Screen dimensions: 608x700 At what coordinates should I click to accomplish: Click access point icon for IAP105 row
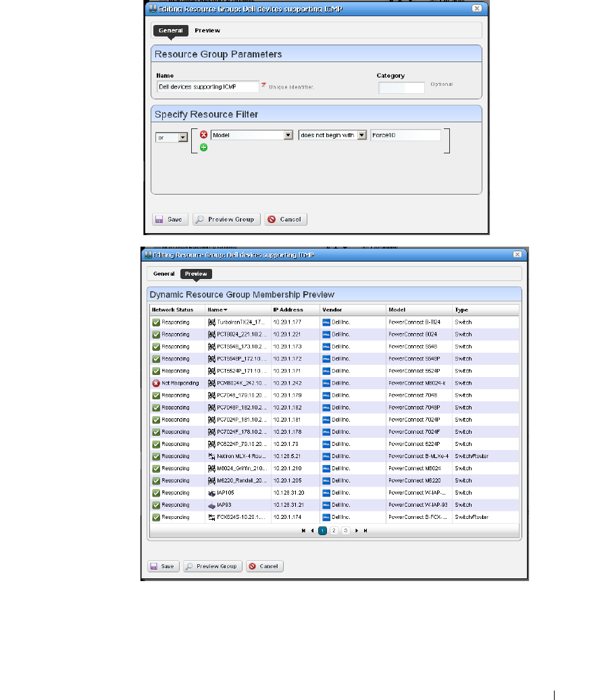211,493
